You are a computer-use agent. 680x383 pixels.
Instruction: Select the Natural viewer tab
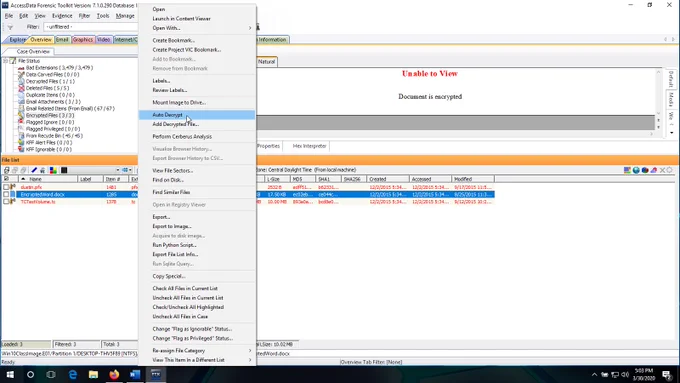(266, 62)
